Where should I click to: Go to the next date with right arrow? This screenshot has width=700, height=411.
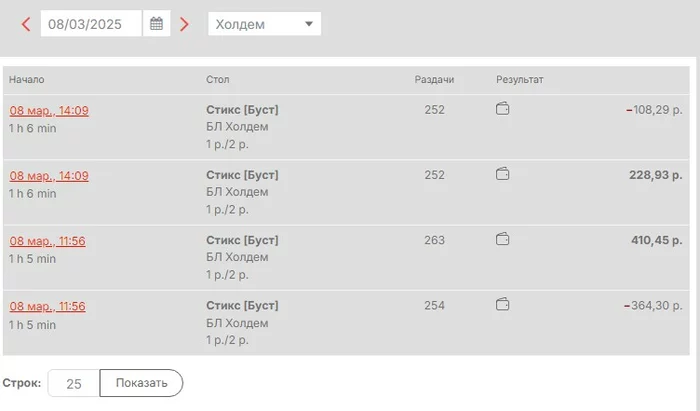pyautogui.click(x=184, y=24)
